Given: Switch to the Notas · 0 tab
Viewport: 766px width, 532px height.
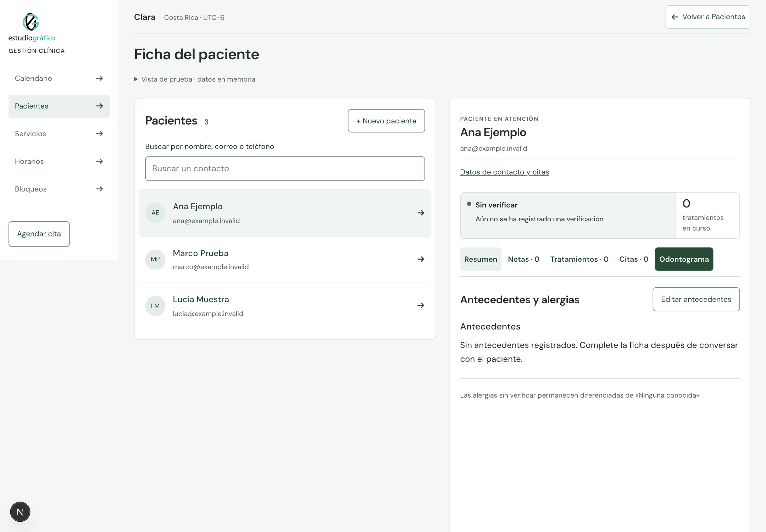Looking at the screenshot, I should pos(524,259).
